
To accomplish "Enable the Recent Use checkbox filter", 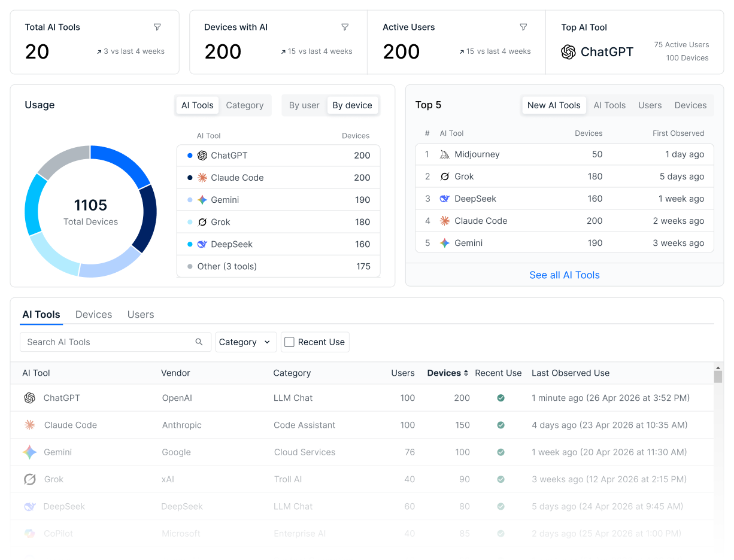I will pyautogui.click(x=289, y=342).
